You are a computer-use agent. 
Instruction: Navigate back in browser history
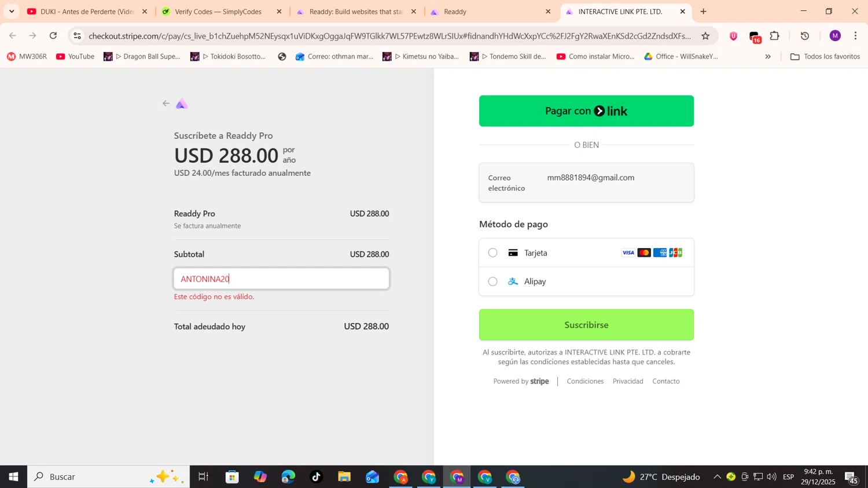pos(13,36)
